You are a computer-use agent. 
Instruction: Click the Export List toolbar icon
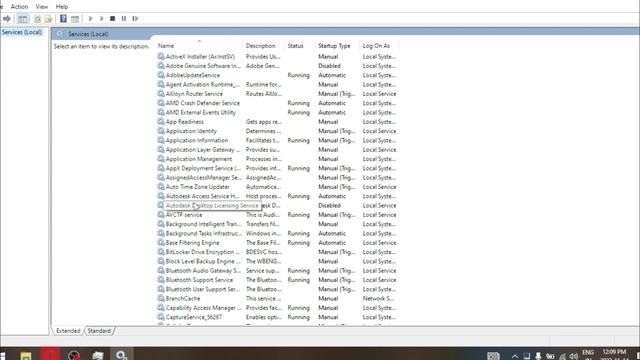(x=48, y=19)
